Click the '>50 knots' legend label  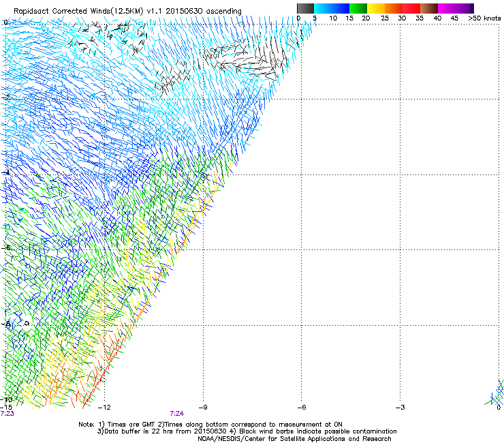tap(484, 18)
